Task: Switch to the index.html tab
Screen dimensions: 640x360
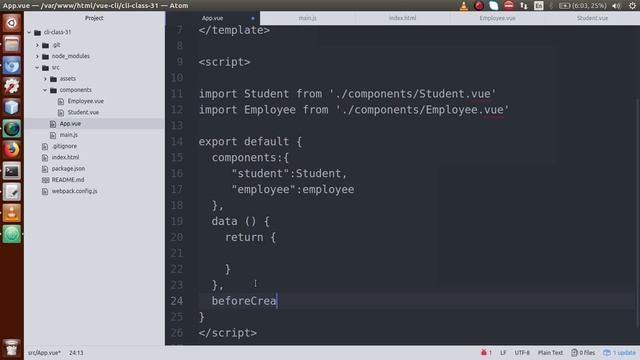Action: pos(402,18)
